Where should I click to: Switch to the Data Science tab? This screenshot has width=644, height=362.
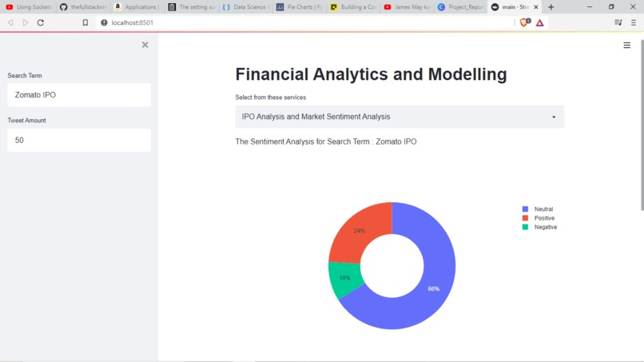pyautogui.click(x=246, y=7)
